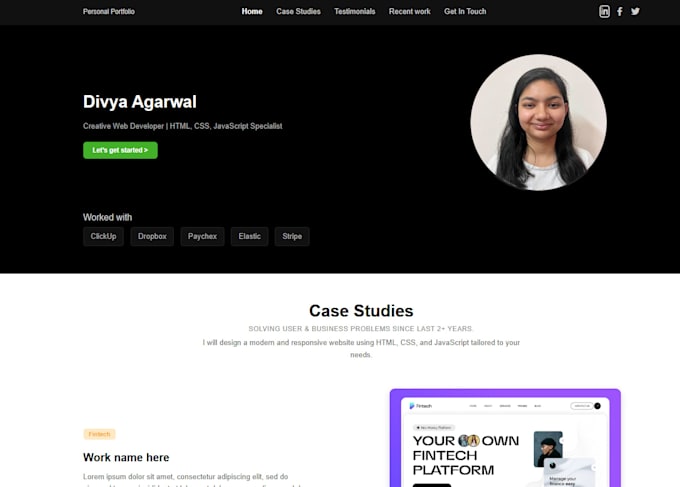
Task: Click the Divya Agarwal name heading
Action: (140, 102)
